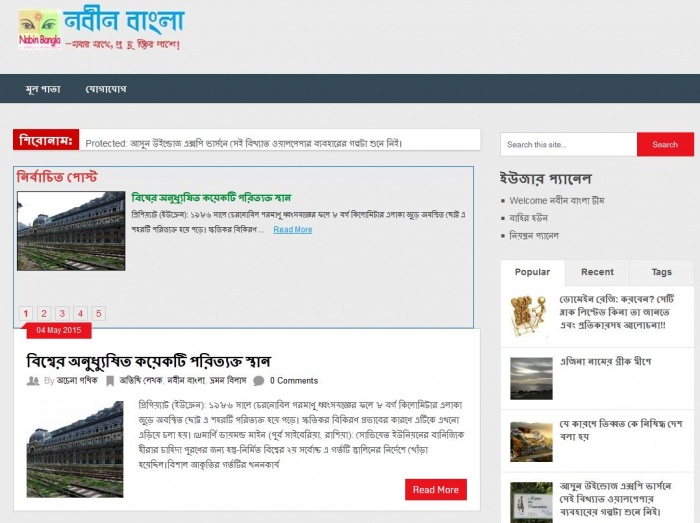
Task: Click Welcome নবীন বাংলা টীম entry
Action: pyautogui.click(x=557, y=200)
